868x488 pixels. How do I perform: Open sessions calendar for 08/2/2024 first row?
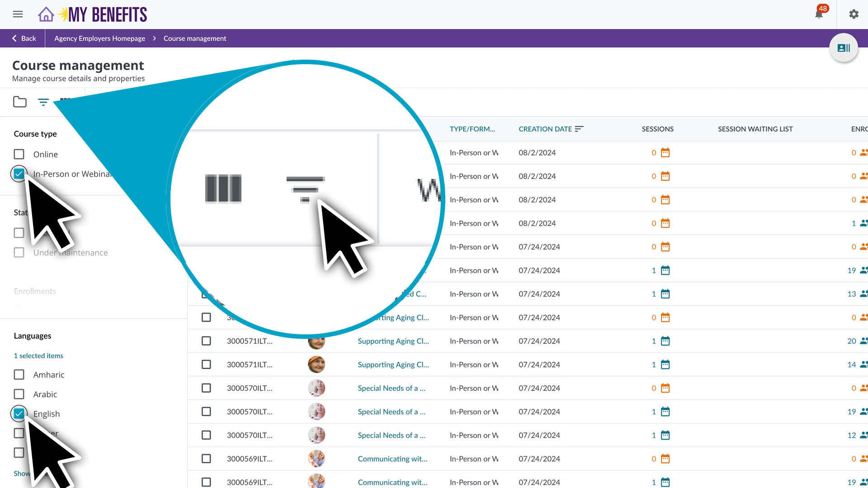tap(665, 153)
